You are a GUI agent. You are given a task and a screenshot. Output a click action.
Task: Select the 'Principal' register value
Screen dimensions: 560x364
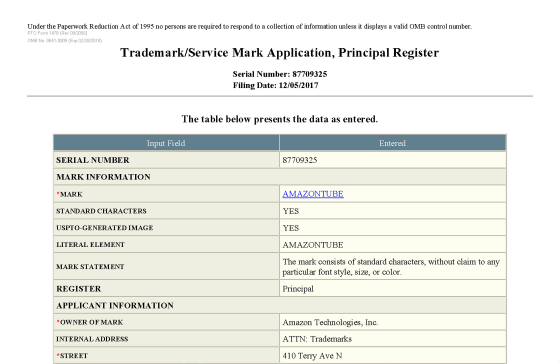click(298, 289)
